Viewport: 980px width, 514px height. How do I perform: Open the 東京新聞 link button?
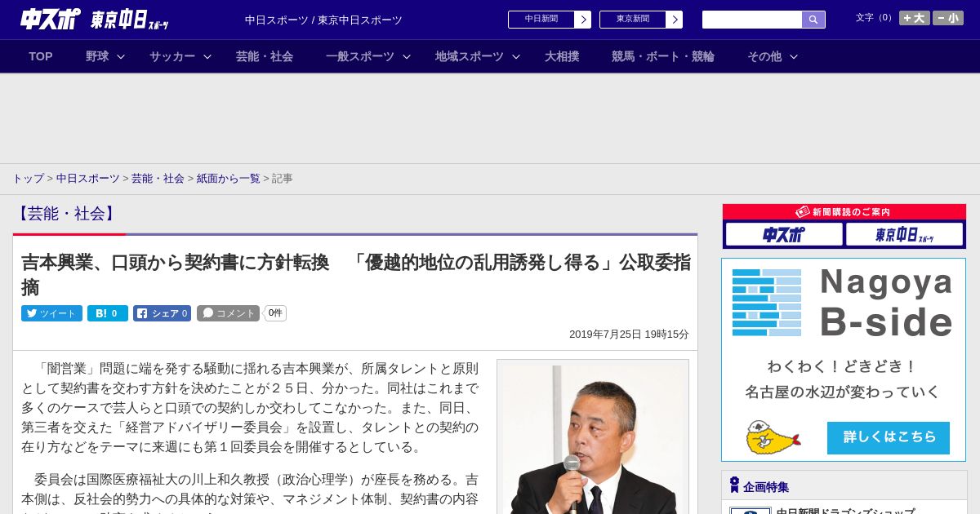640,20
